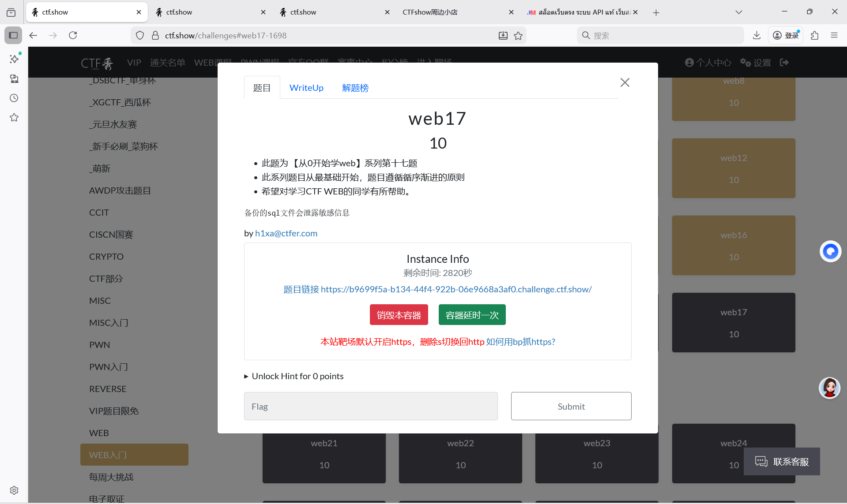Click the 登录 account button
Viewport: 847px width, 504px height.
click(x=786, y=35)
